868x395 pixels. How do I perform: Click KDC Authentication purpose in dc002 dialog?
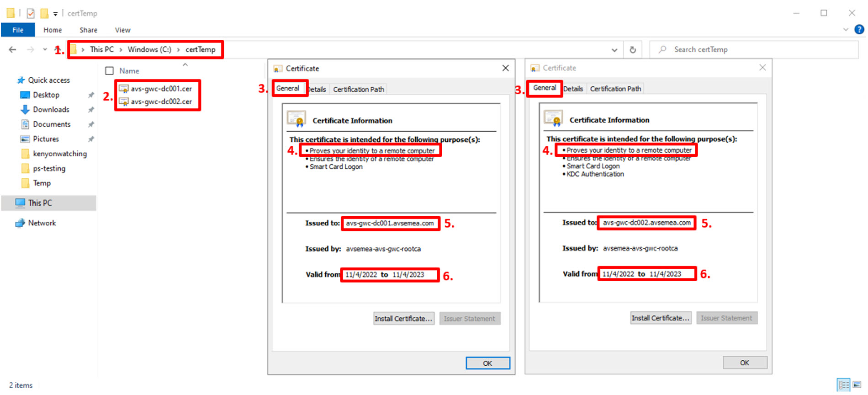point(595,174)
